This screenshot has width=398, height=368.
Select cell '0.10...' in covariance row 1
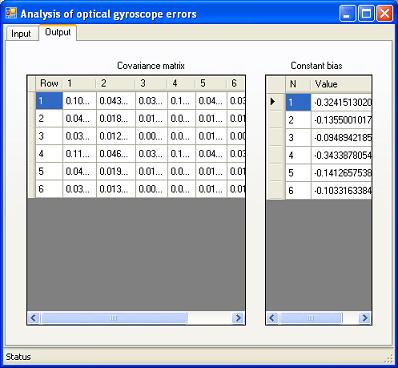(79, 101)
